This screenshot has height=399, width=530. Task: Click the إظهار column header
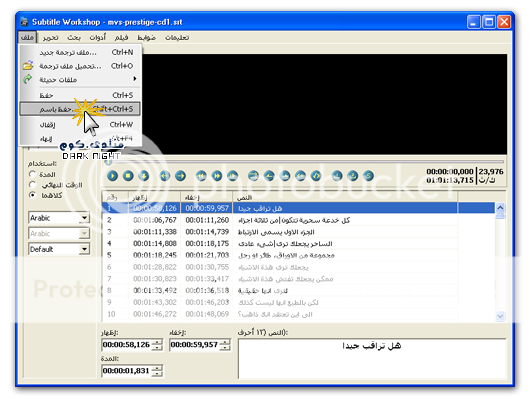154,197
